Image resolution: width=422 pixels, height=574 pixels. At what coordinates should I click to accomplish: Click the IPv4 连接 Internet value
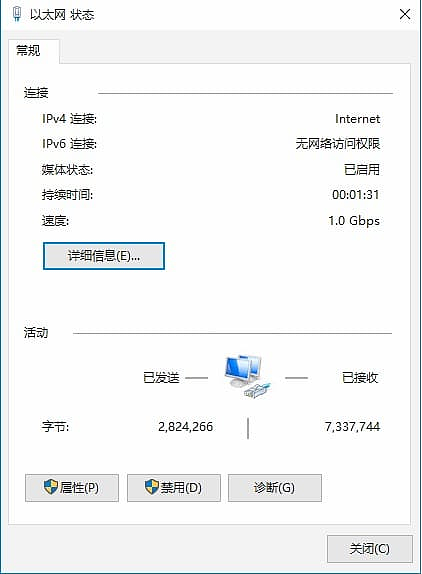(x=357, y=119)
